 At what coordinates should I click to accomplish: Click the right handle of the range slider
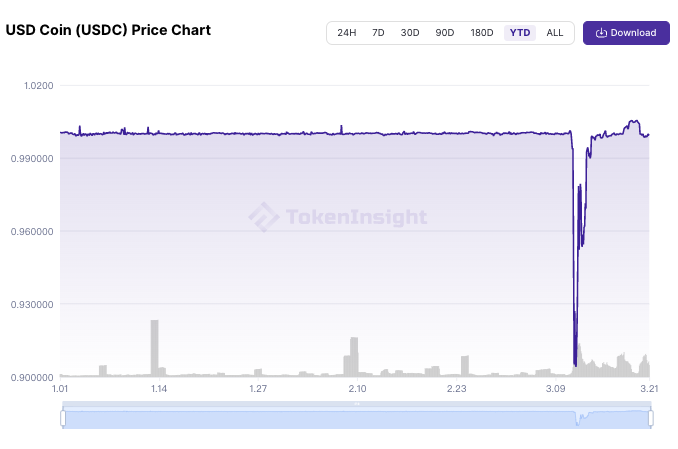tap(651, 417)
